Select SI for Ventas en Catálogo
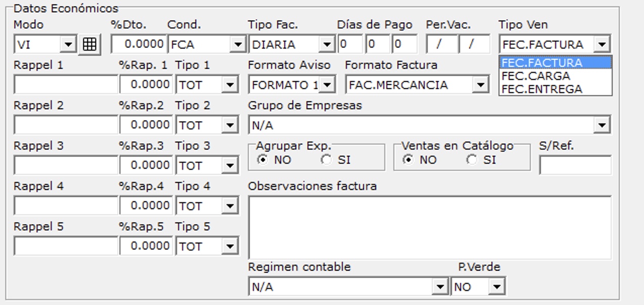The image size is (644, 305). click(472, 160)
